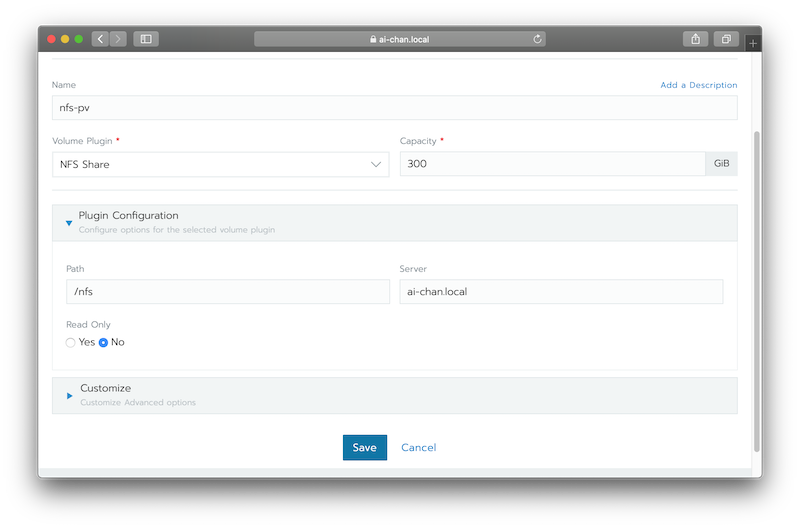Reload the page using the refresh icon
The width and height of the screenshot is (800, 528).
[x=538, y=39]
